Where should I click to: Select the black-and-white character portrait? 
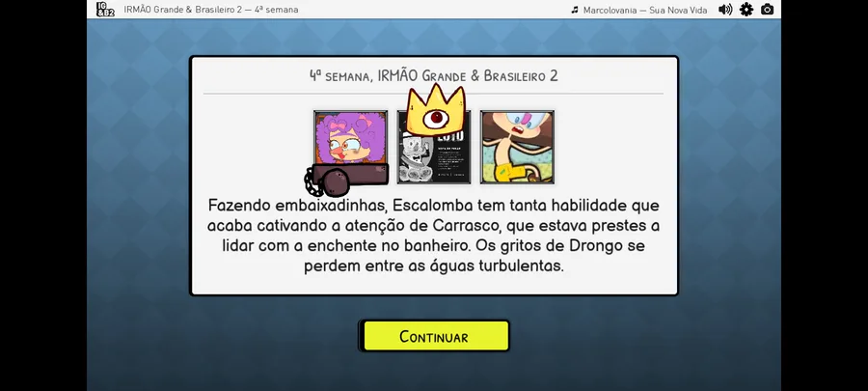pos(434,152)
